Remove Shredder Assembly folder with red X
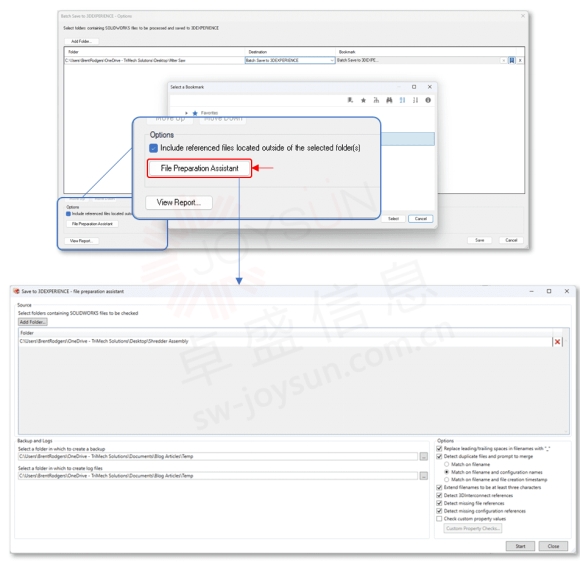Screen dimensions: 581x564 557,342
